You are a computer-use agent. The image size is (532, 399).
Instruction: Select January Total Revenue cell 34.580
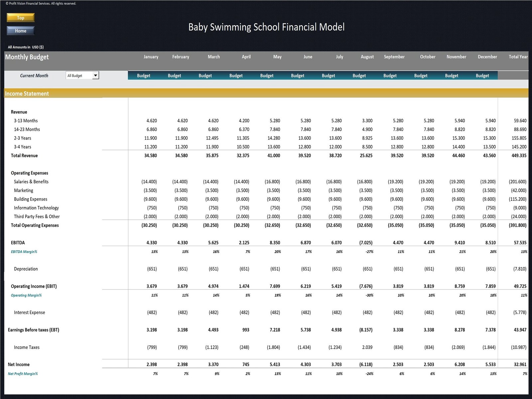click(150, 156)
